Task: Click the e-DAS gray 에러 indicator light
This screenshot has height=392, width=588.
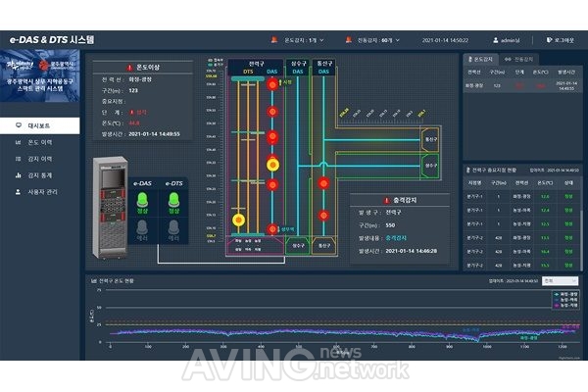Action: [x=142, y=227]
